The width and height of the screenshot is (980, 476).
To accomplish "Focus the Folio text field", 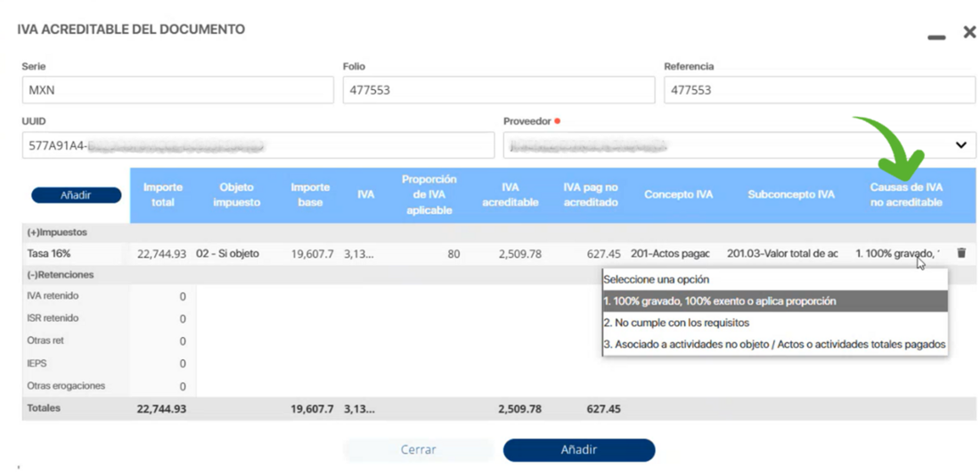I will [x=498, y=90].
